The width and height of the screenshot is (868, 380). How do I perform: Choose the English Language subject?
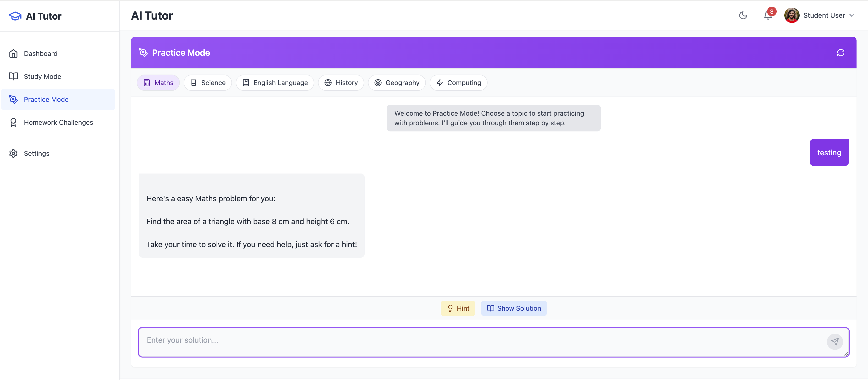click(x=275, y=83)
